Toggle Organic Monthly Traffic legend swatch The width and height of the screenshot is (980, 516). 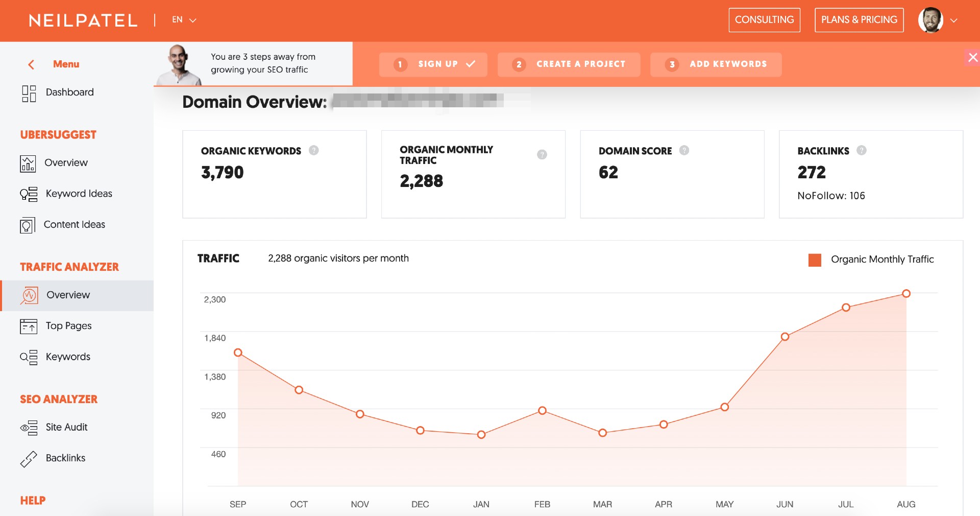point(815,260)
